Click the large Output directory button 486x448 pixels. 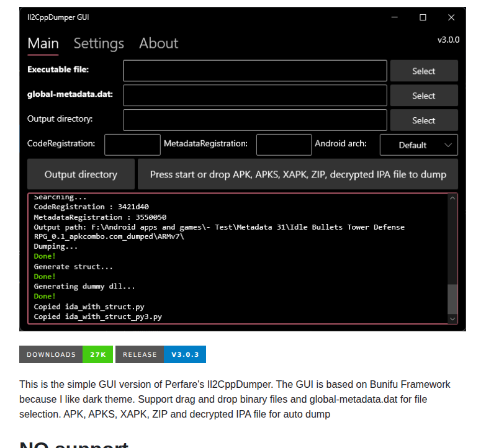pyautogui.click(x=81, y=174)
